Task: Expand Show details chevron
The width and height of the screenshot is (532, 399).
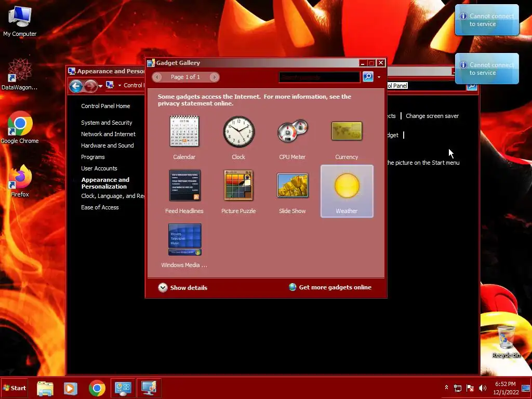Action: pos(163,287)
